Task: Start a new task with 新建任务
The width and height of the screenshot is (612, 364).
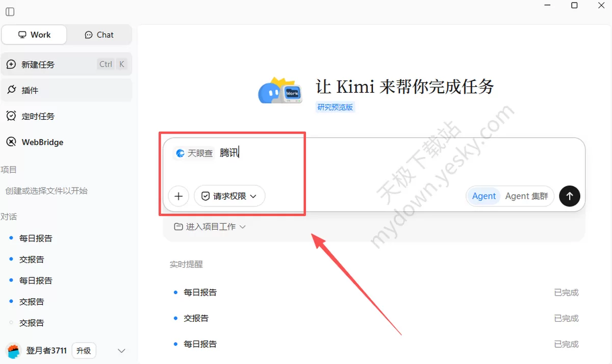Action: point(66,64)
